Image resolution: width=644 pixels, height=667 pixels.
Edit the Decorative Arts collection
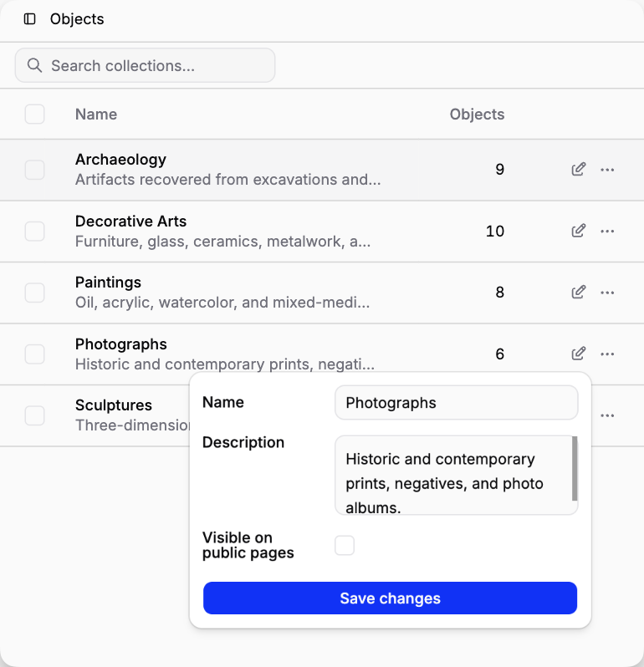coord(579,231)
